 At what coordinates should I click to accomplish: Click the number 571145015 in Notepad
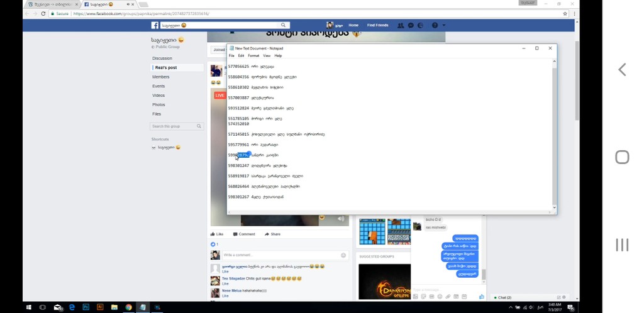click(x=238, y=134)
